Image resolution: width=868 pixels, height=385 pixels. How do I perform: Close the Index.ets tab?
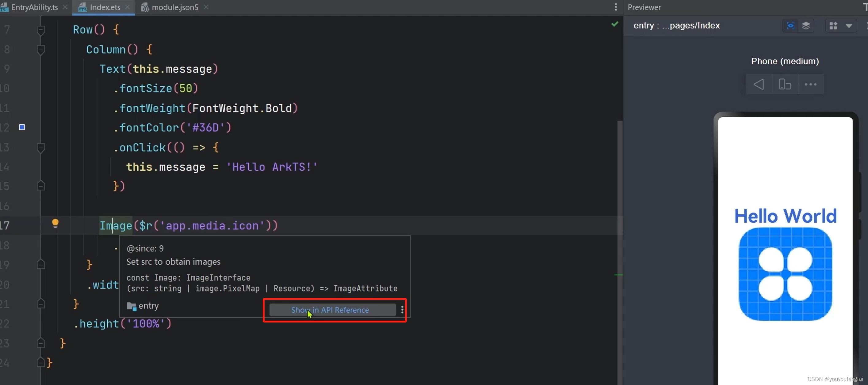coord(127,7)
